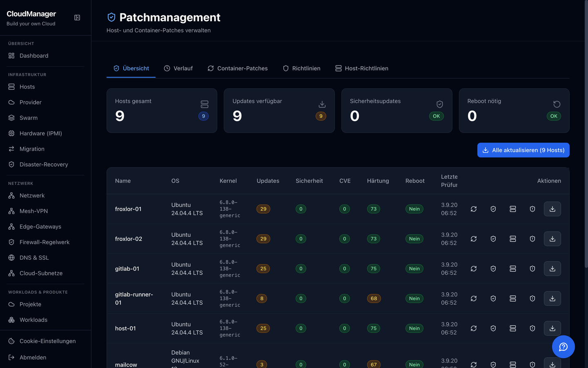The width and height of the screenshot is (588, 368).
Task: Click shield-check icon in froxlor-01 row
Action: pos(493,209)
